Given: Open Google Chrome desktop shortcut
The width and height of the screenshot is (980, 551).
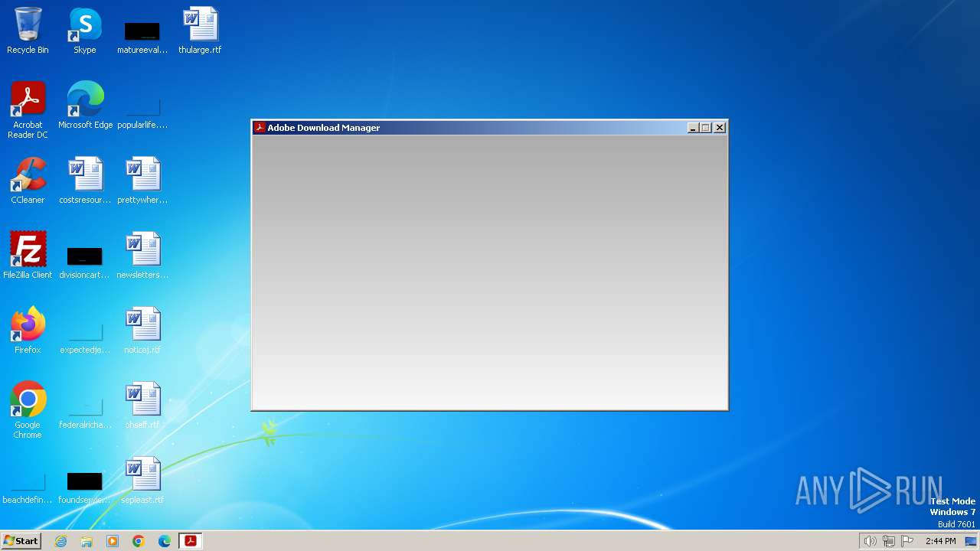Looking at the screenshot, I should click(x=28, y=410).
